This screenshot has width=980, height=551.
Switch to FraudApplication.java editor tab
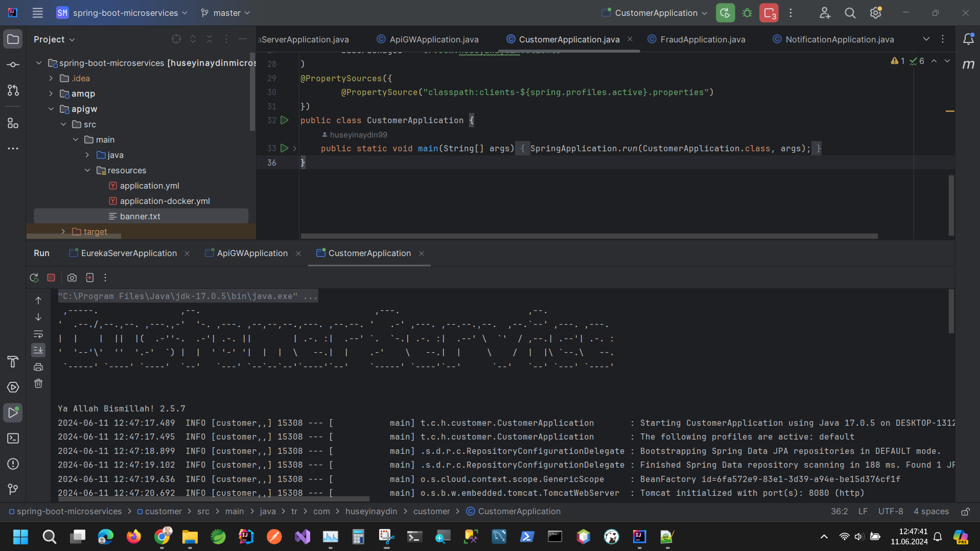point(696,39)
